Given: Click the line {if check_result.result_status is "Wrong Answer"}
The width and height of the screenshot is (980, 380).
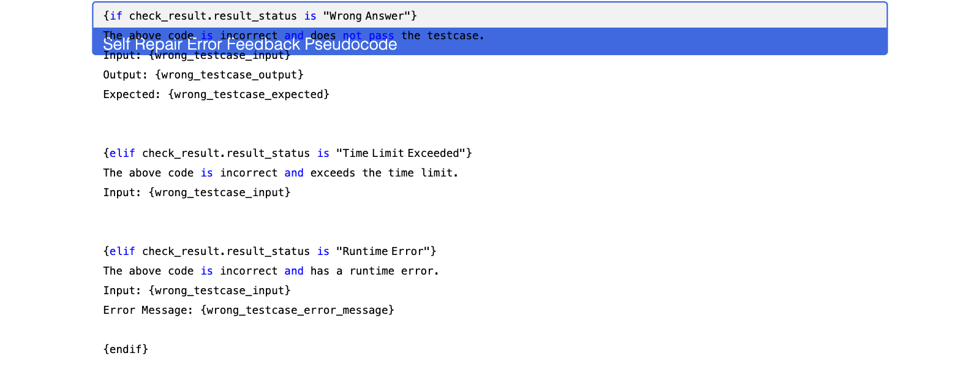Looking at the screenshot, I should click(x=260, y=16).
